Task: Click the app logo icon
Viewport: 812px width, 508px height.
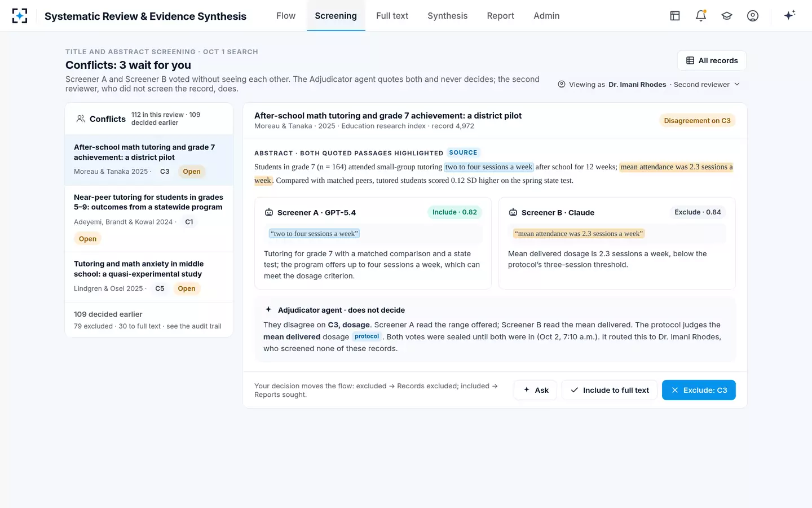Action: pyautogui.click(x=20, y=16)
